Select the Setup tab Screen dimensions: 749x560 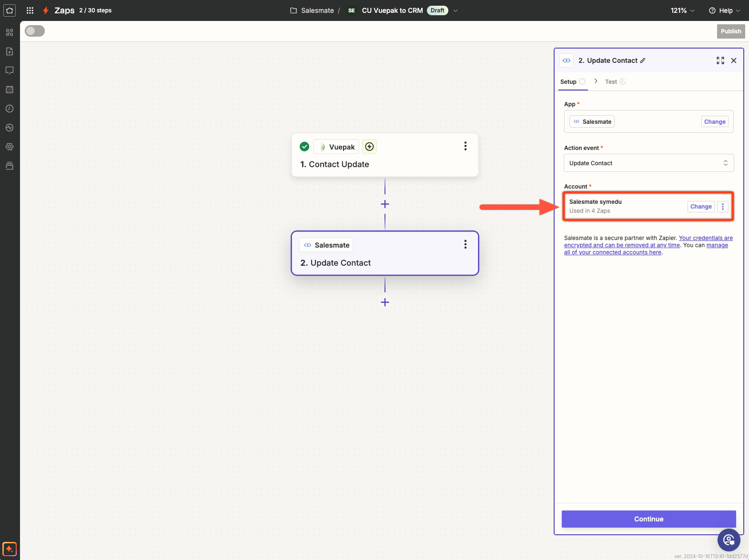tap(568, 82)
